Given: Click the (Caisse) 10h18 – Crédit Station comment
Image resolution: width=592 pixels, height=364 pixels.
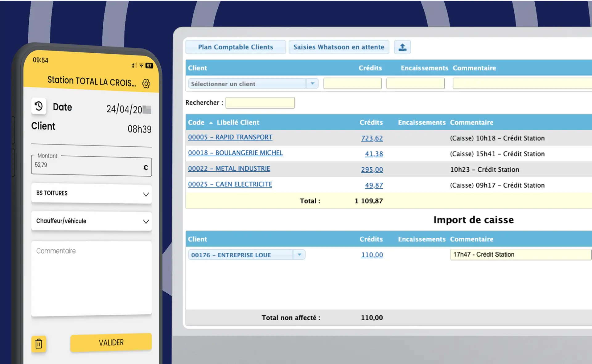Looking at the screenshot, I should click(x=497, y=138).
